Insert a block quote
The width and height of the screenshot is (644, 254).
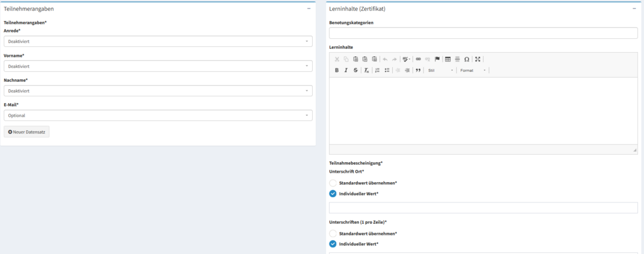[x=418, y=70]
